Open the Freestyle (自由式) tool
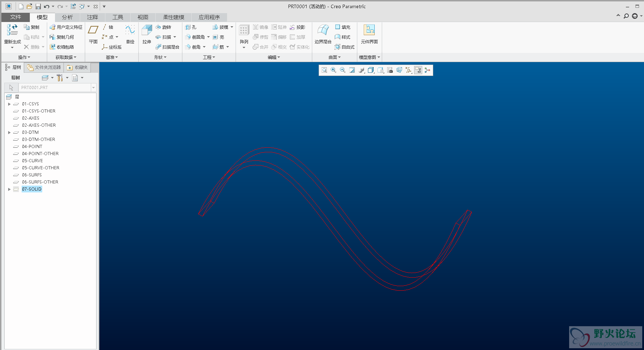This screenshot has width=644, height=350. tap(345, 47)
